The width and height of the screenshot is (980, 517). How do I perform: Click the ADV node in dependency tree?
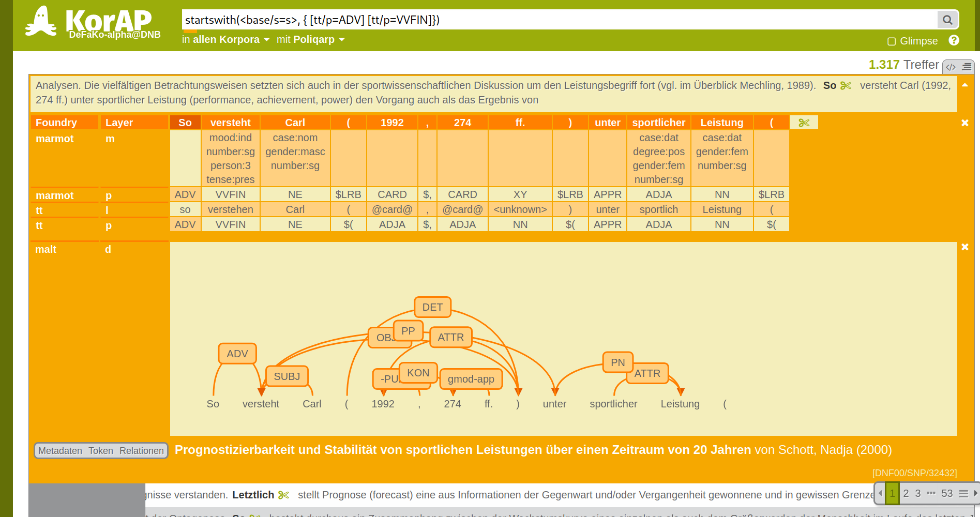coord(237,354)
